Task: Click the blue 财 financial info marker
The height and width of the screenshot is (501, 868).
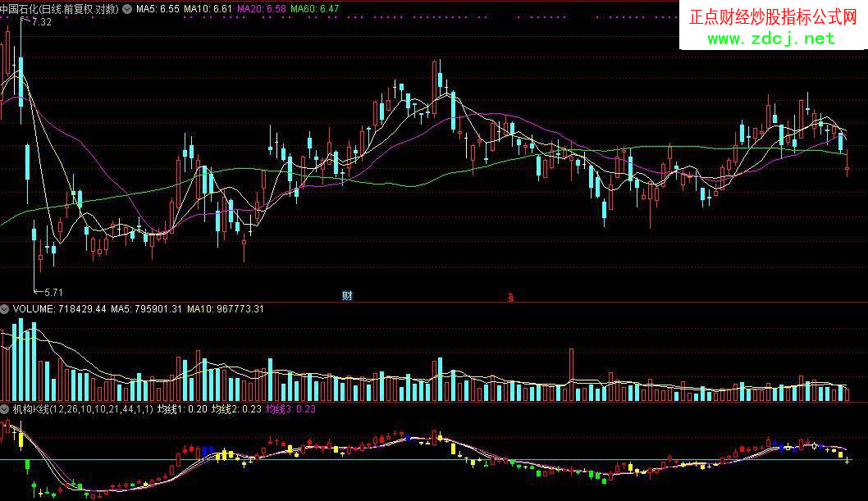Action: tap(347, 295)
